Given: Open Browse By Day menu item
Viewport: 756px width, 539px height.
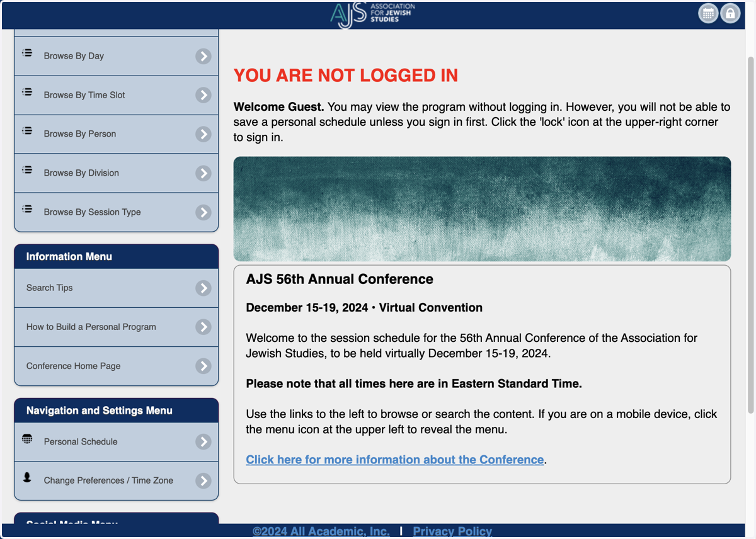Looking at the screenshot, I should (x=117, y=56).
